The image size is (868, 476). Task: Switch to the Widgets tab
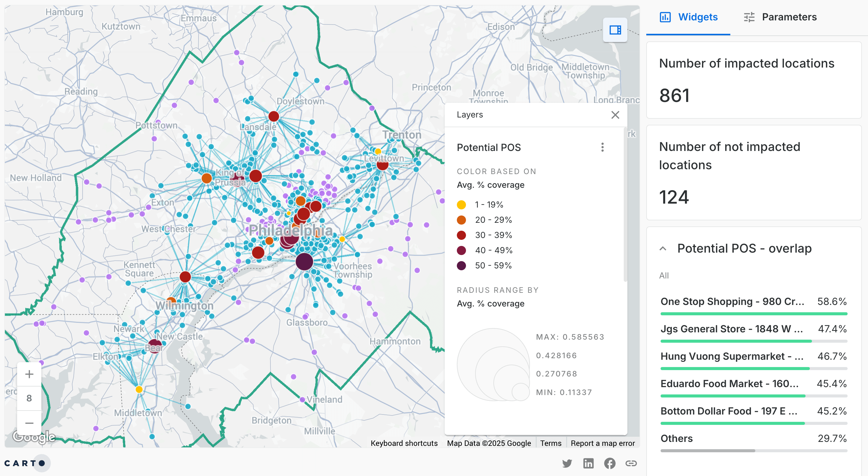[688, 17]
